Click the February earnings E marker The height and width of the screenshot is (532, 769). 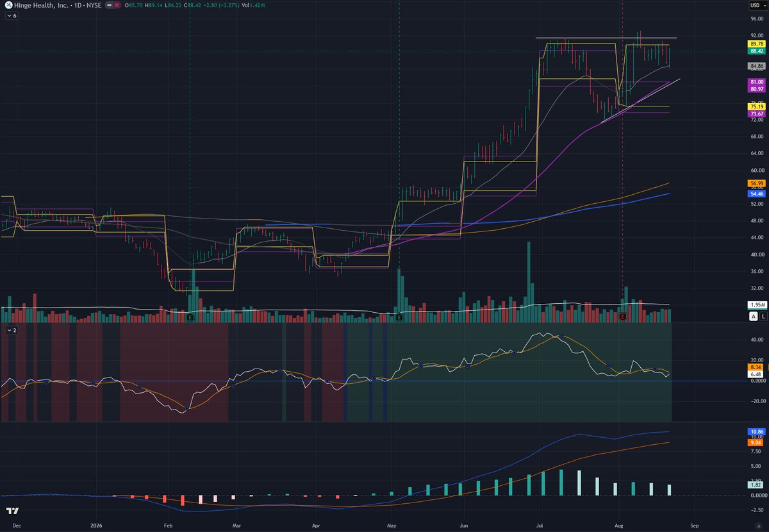tap(190, 317)
